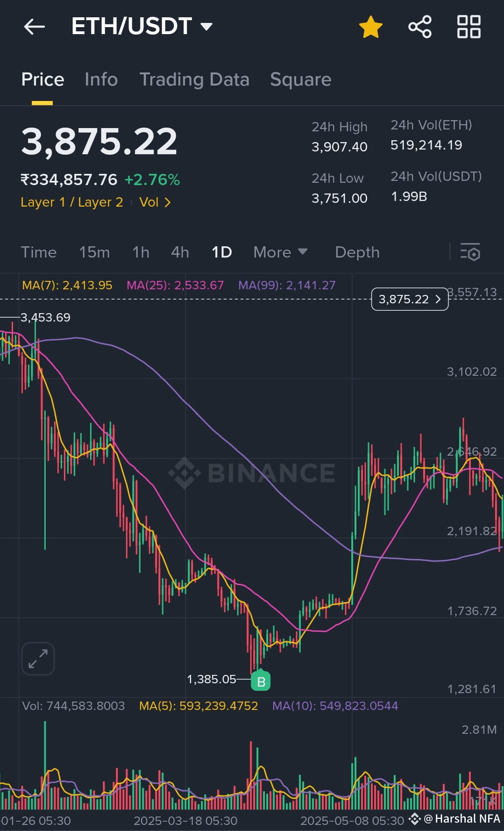
Task: Select the ETH/USDT pair title
Action: click(x=131, y=26)
